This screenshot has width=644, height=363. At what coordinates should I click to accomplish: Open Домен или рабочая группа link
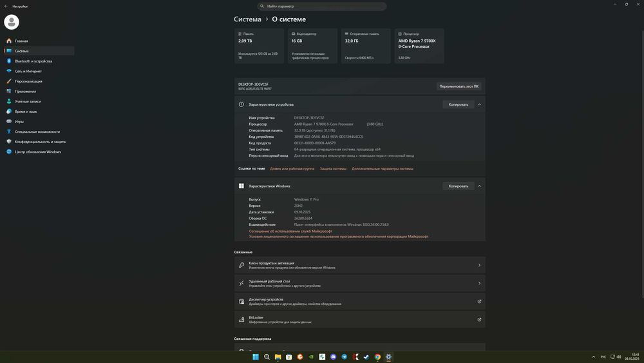coord(292,168)
